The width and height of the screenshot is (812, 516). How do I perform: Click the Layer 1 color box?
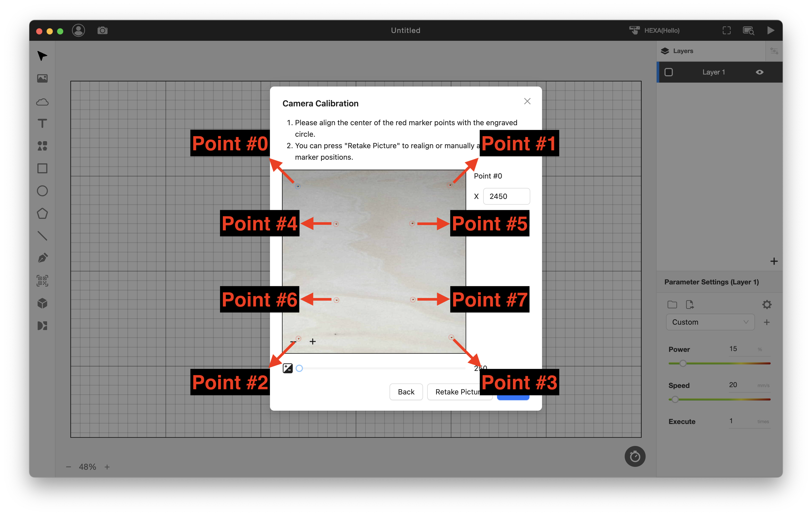(x=668, y=72)
